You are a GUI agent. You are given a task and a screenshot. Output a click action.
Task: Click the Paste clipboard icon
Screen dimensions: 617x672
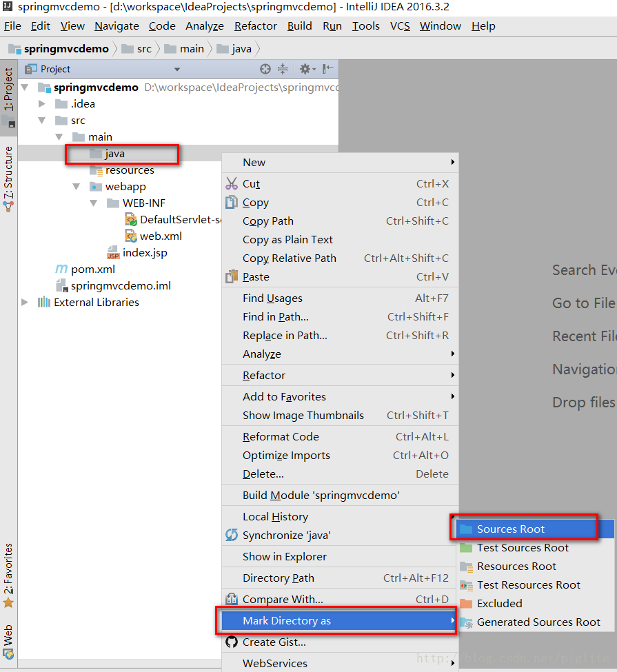point(232,276)
